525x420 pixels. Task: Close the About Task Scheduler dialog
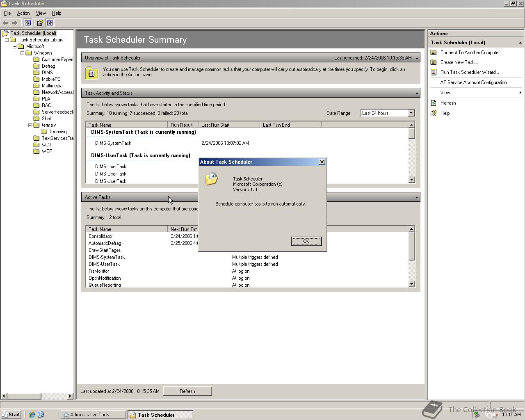coord(322,162)
